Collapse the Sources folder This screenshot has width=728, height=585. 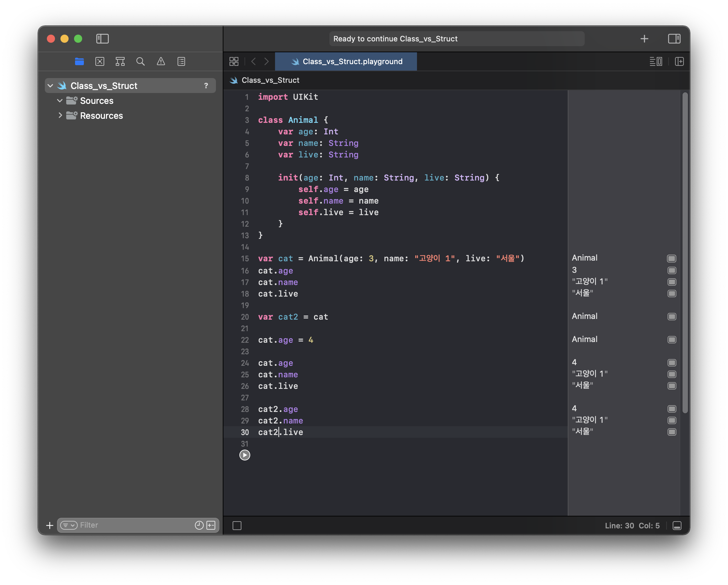[x=60, y=101]
